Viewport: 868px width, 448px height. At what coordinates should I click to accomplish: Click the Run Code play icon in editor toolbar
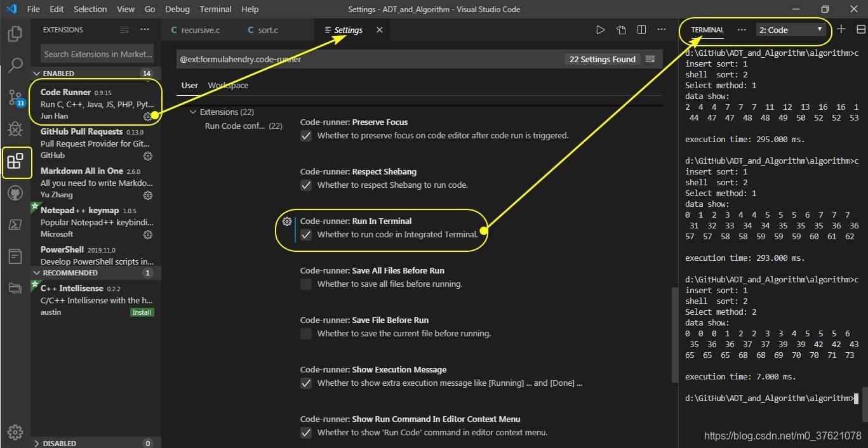(x=600, y=30)
